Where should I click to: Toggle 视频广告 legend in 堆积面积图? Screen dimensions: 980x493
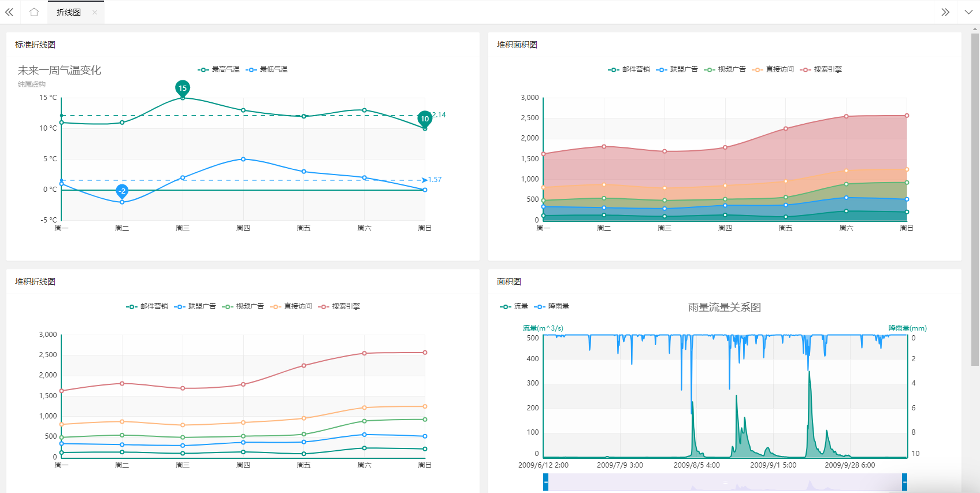[x=725, y=69]
